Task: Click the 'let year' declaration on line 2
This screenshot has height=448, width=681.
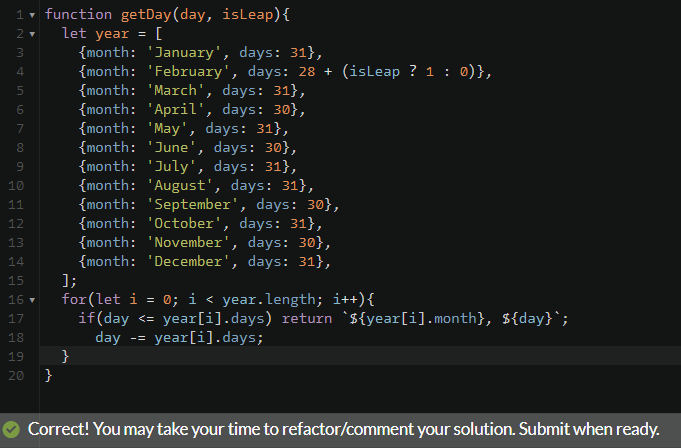Action: (x=96, y=33)
